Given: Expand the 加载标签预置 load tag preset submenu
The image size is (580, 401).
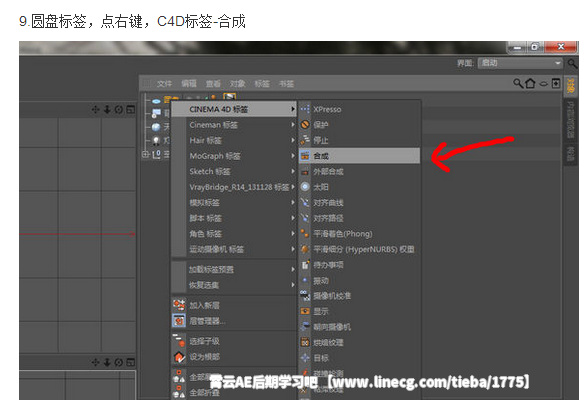Looking at the screenshot, I should tap(234, 269).
